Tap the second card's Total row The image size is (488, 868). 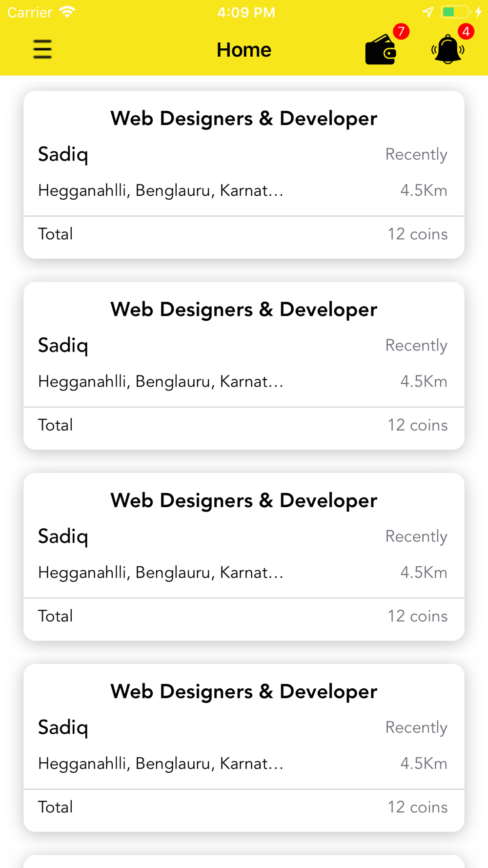[244, 425]
